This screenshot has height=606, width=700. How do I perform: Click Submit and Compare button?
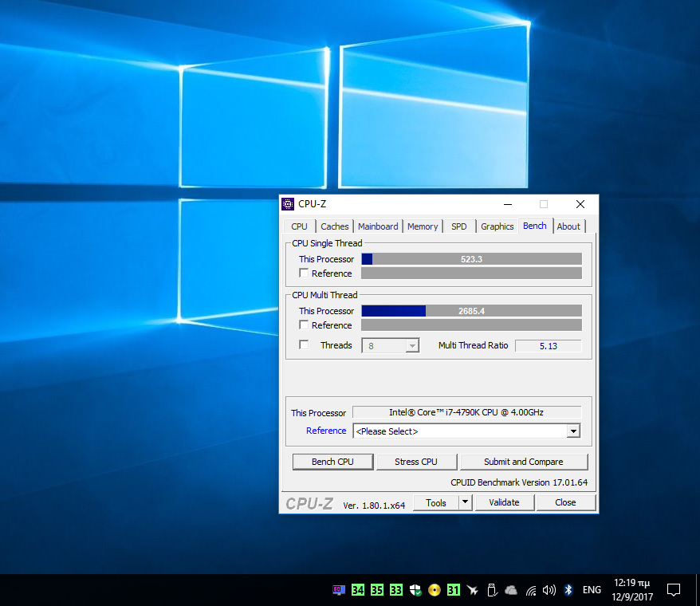click(x=524, y=462)
